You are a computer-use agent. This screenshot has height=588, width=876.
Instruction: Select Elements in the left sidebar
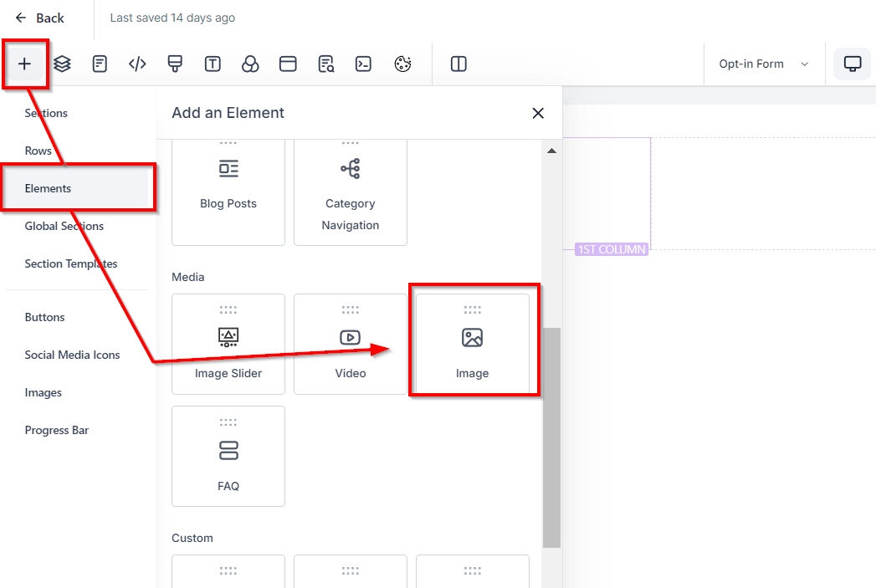coord(48,188)
